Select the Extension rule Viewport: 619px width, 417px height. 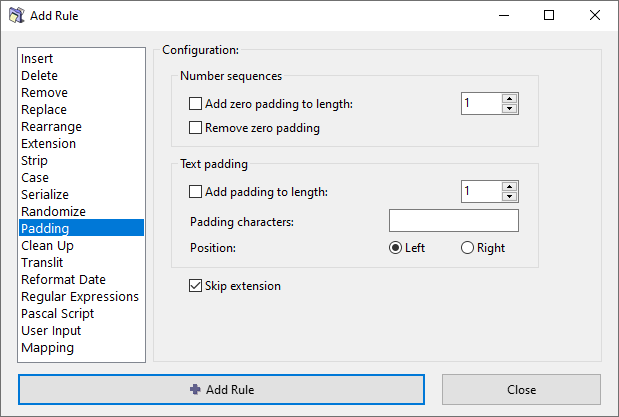(81, 143)
